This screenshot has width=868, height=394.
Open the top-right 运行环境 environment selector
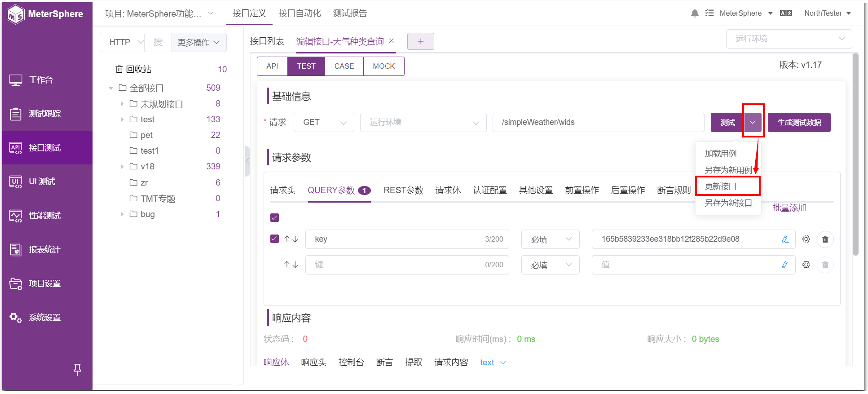789,39
